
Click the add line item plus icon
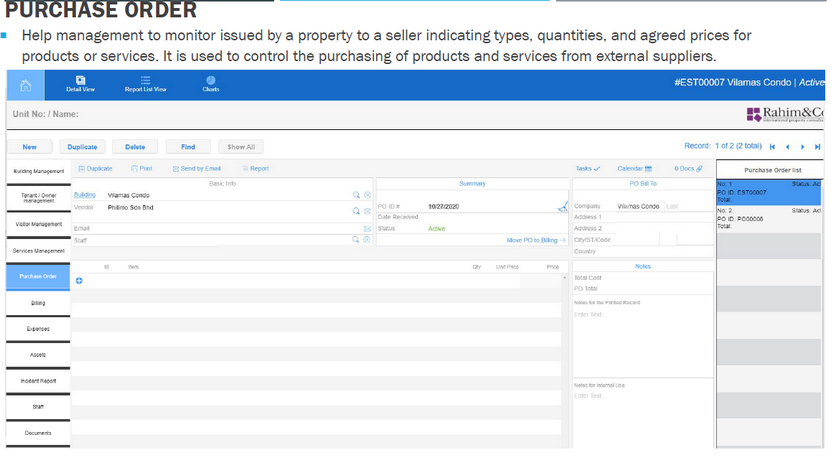click(79, 280)
